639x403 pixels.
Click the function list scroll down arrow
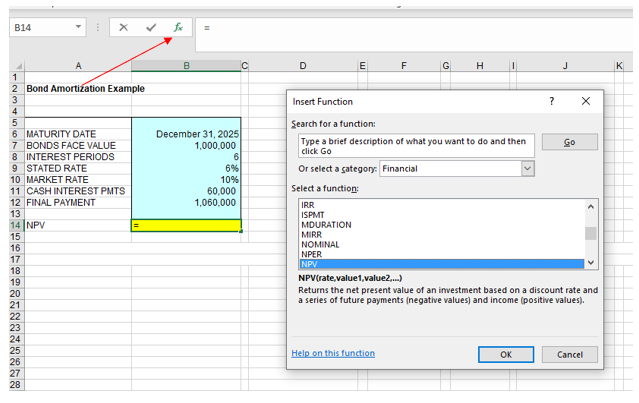pyautogui.click(x=590, y=262)
